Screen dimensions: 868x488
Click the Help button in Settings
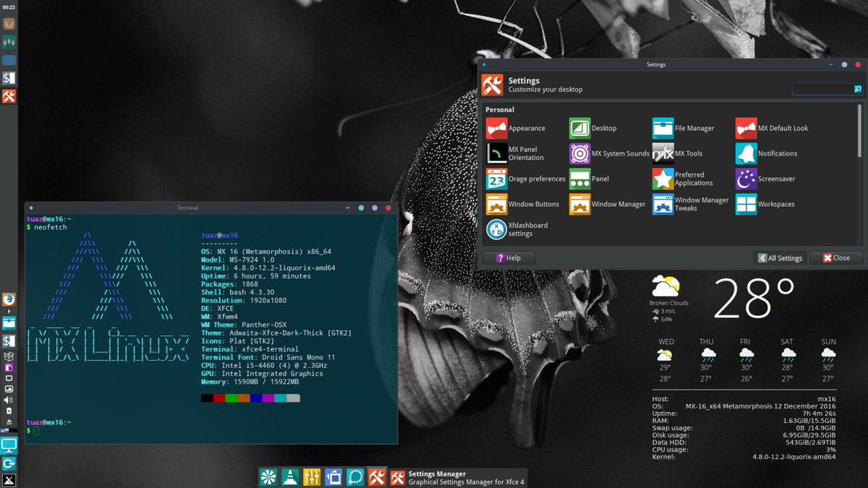tap(509, 258)
